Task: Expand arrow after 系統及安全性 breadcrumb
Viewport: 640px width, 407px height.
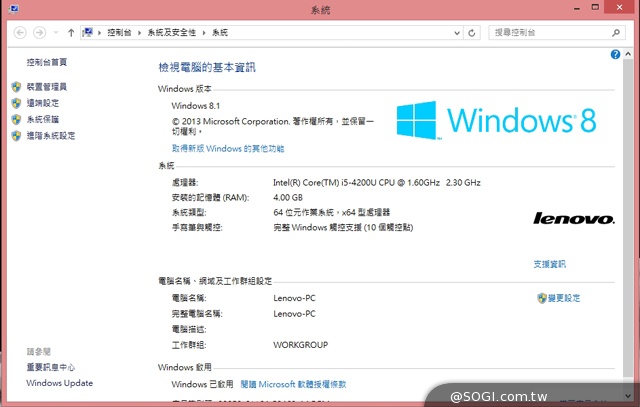Action: pyautogui.click(x=204, y=33)
